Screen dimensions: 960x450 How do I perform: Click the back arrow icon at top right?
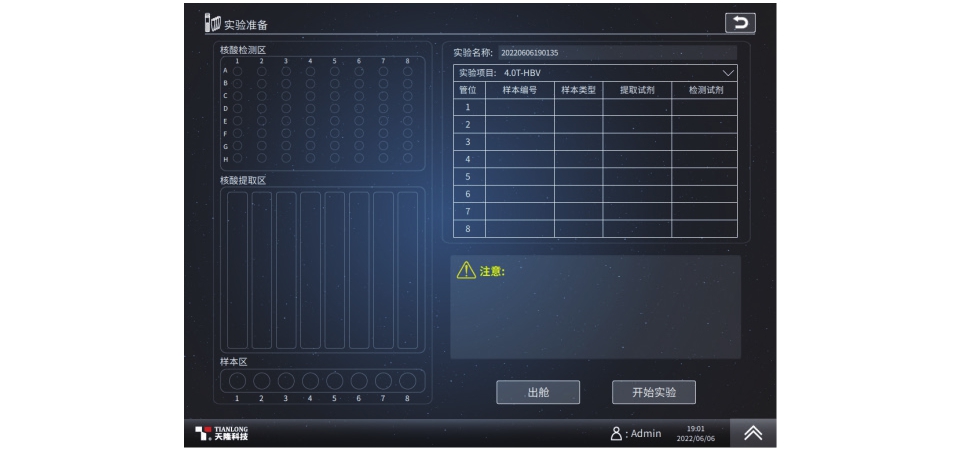coord(739,23)
